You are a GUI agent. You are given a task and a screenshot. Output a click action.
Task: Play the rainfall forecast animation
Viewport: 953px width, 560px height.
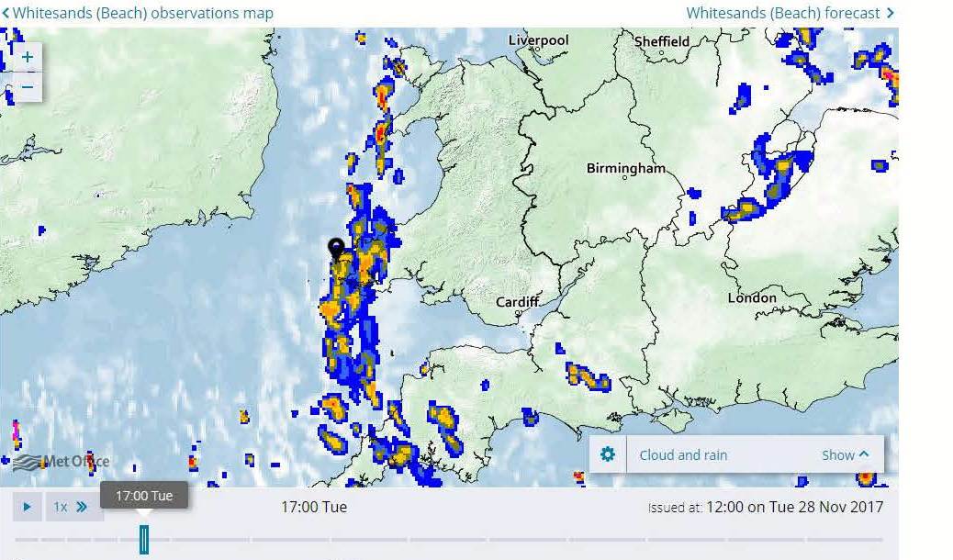[28, 506]
